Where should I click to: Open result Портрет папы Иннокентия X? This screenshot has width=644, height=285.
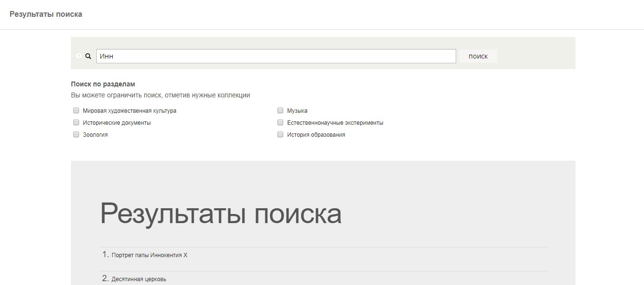pyautogui.click(x=149, y=255)
